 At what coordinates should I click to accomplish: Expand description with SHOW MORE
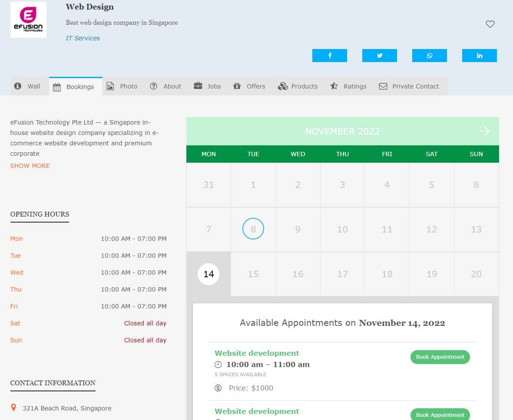point(30,166)
